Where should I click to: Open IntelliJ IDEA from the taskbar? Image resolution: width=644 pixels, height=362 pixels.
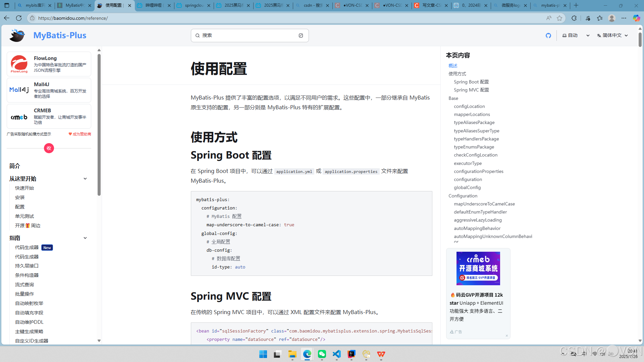[x=352, y=354]
